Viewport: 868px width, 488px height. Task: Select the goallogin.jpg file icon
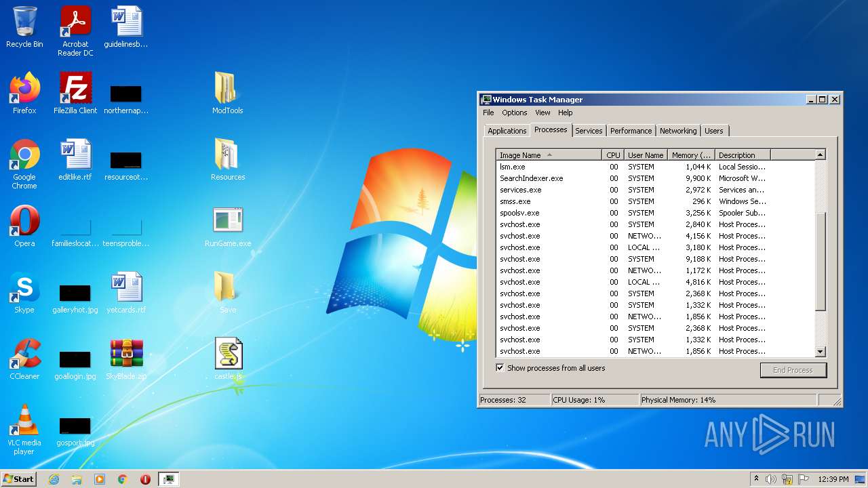pyautogui.click(x=75, y=365)
